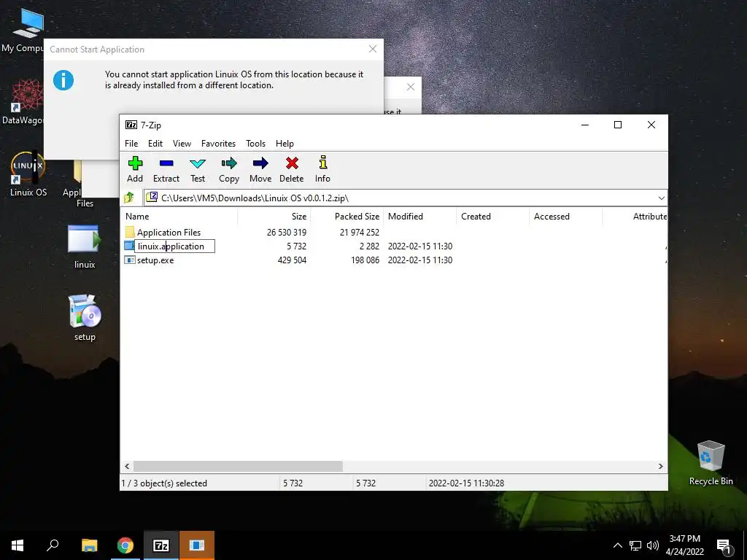Open the Favorites menu
747x560 pixels.
[218, 144]
